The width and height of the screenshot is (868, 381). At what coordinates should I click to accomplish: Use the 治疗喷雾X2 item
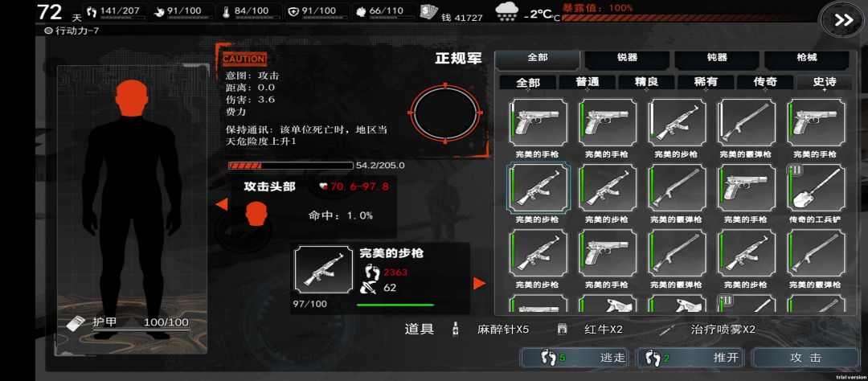pyautogui.click(x=723, y=330)
